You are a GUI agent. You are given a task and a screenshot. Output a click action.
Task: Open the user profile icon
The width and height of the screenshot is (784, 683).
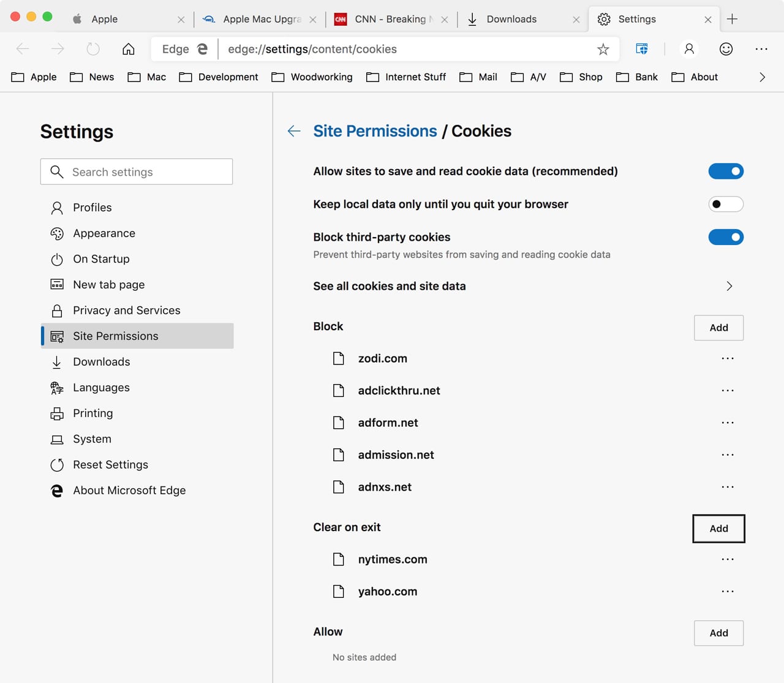click(689, 49)
